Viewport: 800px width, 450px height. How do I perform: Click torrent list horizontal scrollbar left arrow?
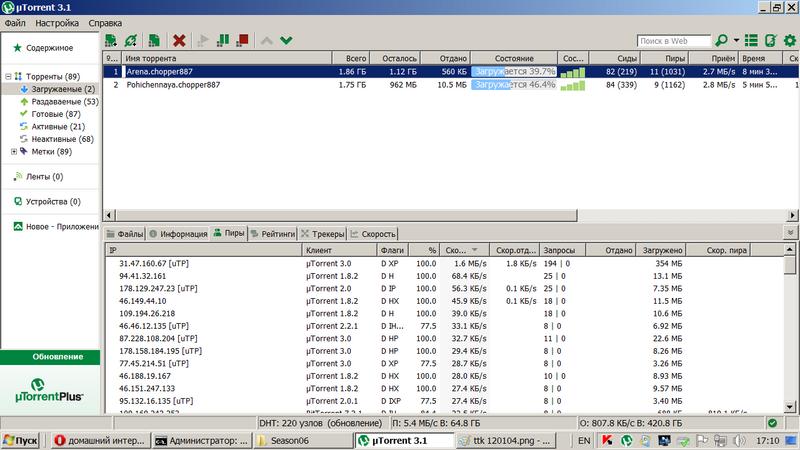pyautogui.click(x=109, y=215)
